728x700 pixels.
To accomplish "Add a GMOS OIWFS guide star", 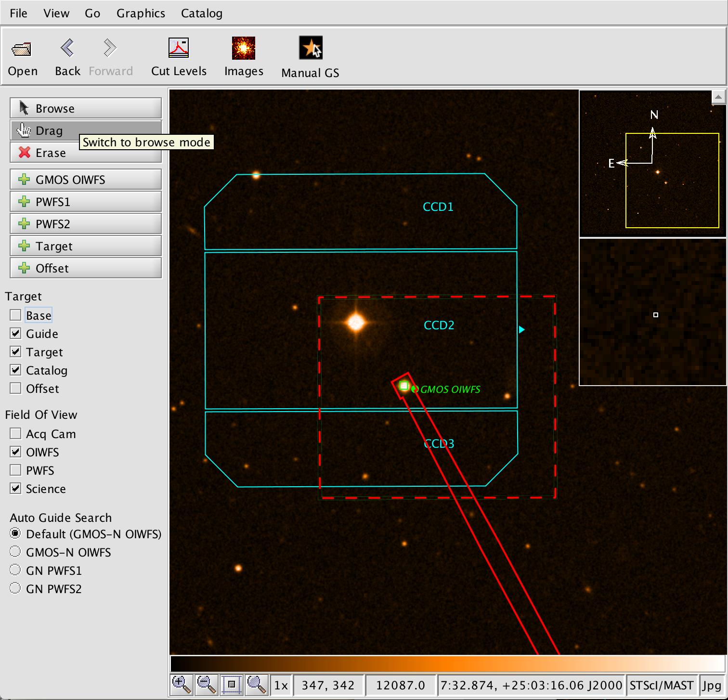I will coord(86,180).
